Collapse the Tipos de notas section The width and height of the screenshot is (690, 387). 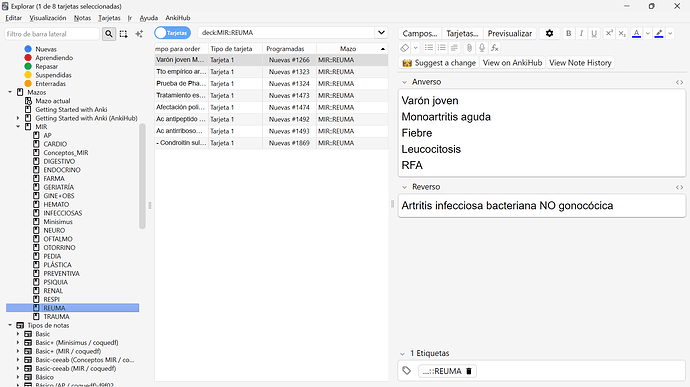click(x=10, y=325)
